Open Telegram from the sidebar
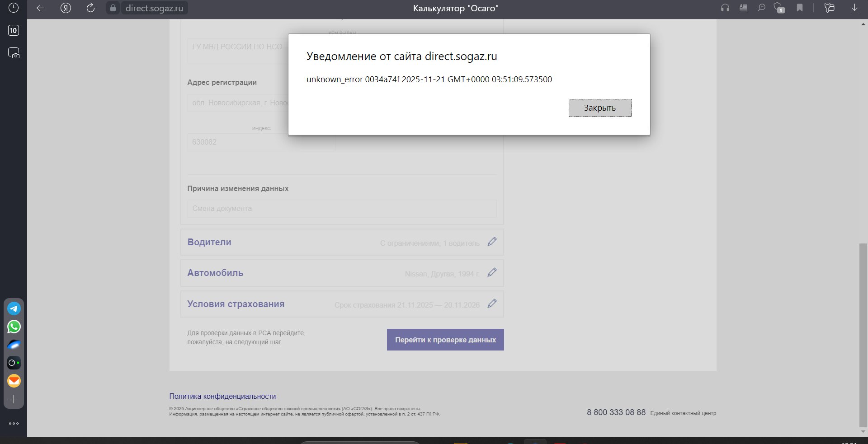This screenshot has height=444, width=868. [x=14, y=308]
